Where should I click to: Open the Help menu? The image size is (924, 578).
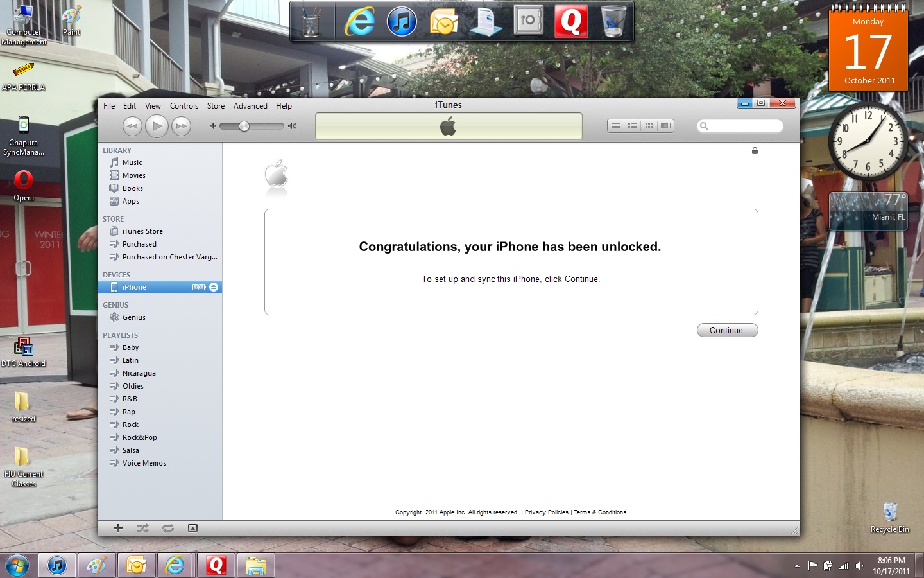click(284, 106)
